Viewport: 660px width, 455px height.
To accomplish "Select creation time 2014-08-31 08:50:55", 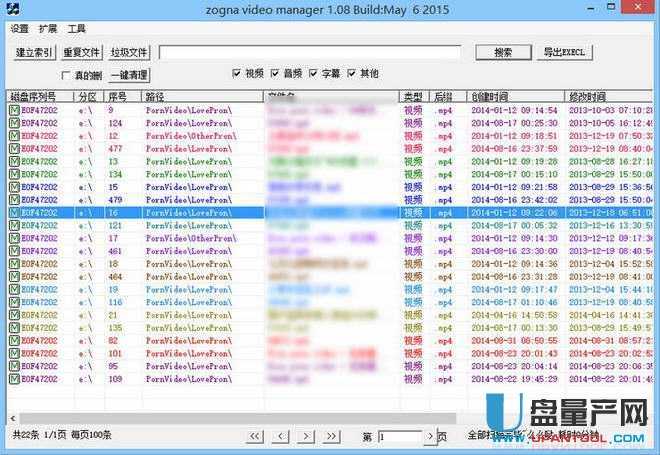I will pos(514,341).
